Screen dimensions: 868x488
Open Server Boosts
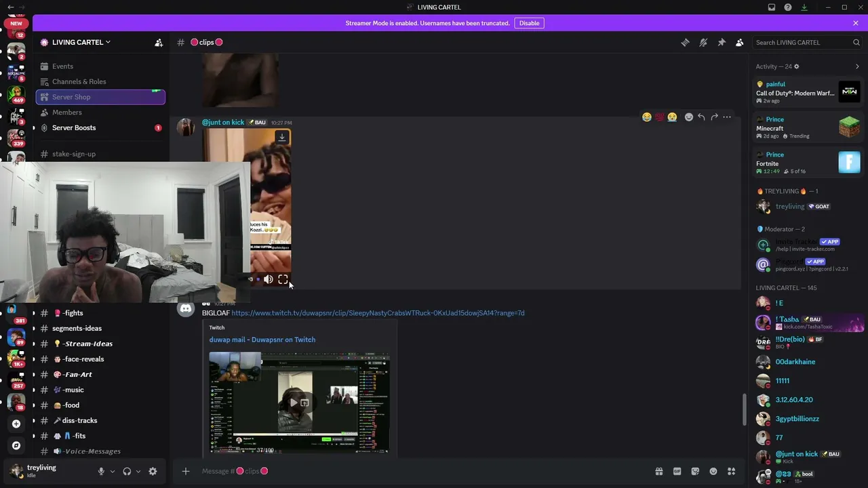point(99,127)
